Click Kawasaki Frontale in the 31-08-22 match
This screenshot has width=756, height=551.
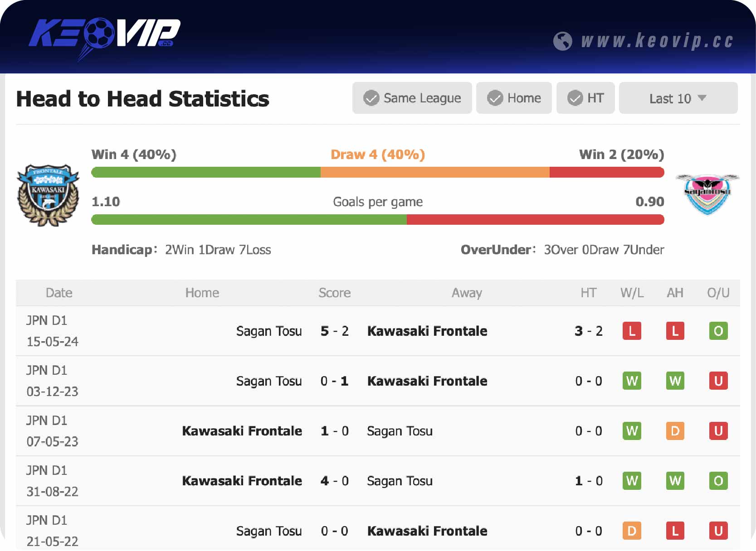point(242,481)
